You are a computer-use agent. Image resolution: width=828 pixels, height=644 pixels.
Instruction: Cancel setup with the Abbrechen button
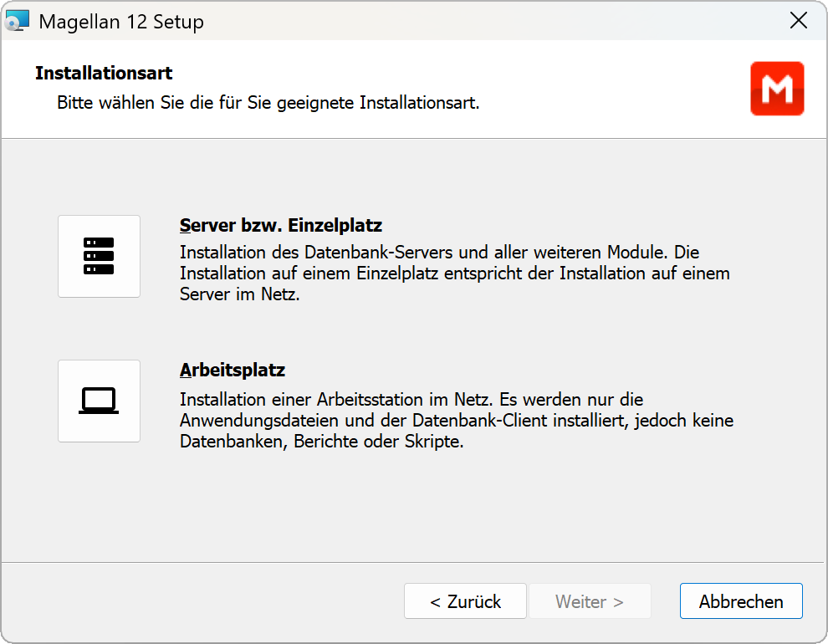coord(741,601)
